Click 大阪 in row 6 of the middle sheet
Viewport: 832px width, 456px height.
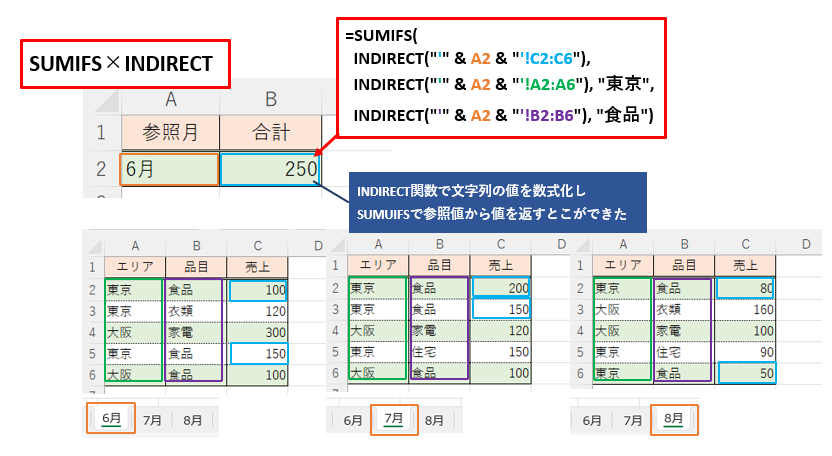pos(377,373)
